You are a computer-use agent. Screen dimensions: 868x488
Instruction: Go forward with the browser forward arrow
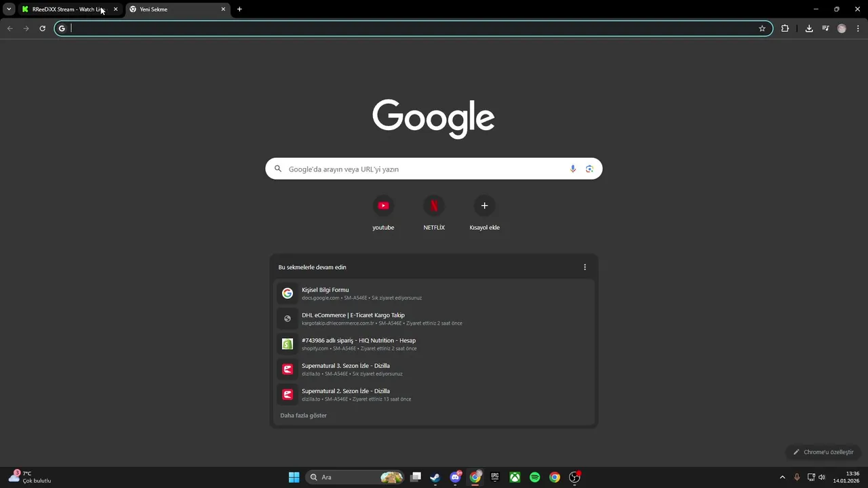26,28
